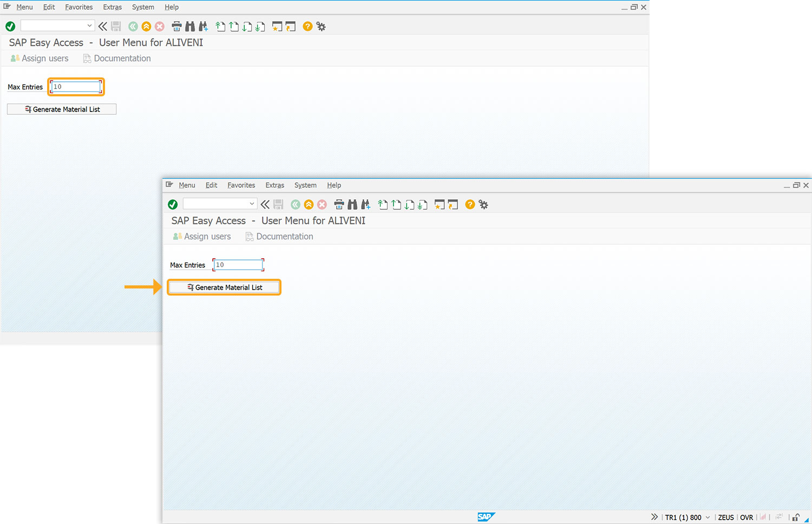Click the red Cancel icon in front window
Image resolution: width=812 pixels, height=524 pixels.
point(322,205)
